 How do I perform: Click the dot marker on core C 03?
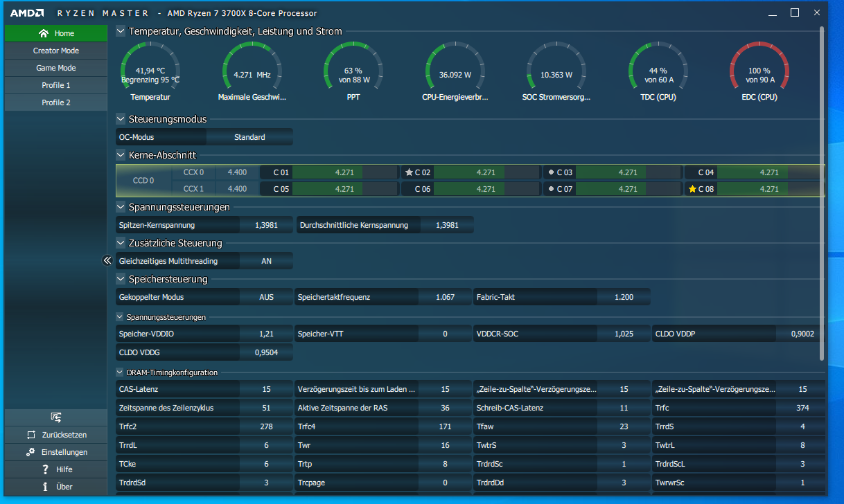[551, 172]
